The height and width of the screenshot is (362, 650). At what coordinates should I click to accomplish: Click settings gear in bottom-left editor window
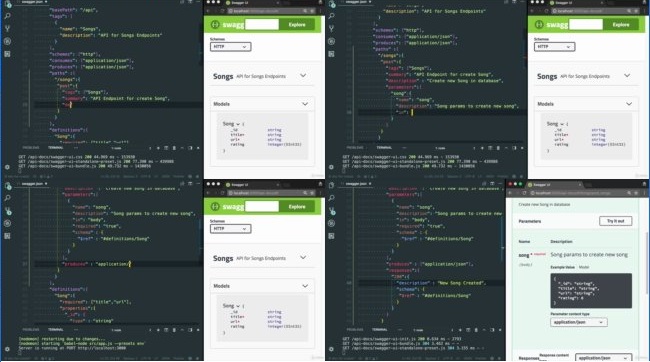click(x=7, y=349)
